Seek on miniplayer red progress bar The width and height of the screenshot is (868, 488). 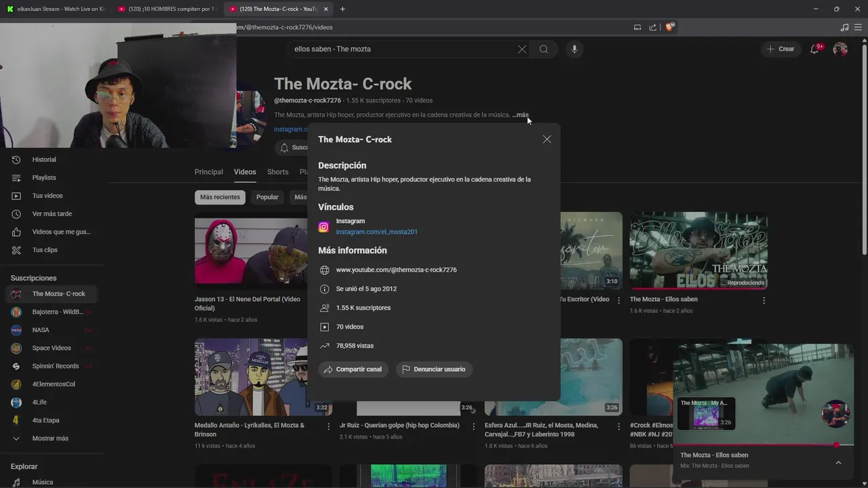[763, 445]
